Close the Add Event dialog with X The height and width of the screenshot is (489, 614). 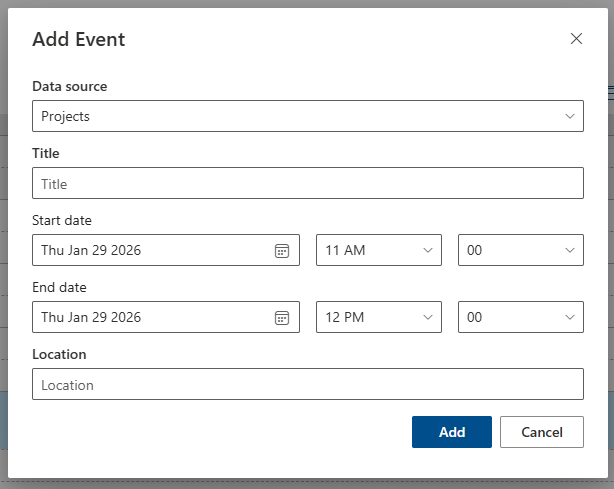576,39
